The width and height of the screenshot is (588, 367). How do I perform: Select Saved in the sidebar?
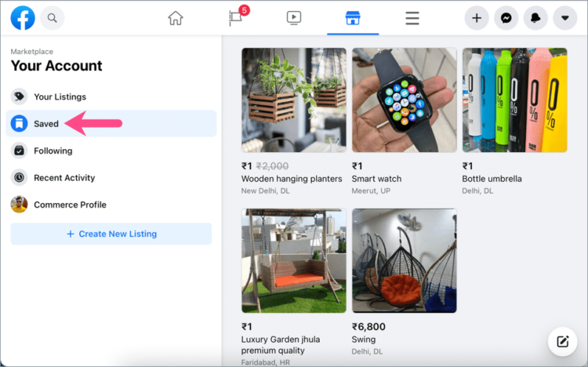click(46, 124)
